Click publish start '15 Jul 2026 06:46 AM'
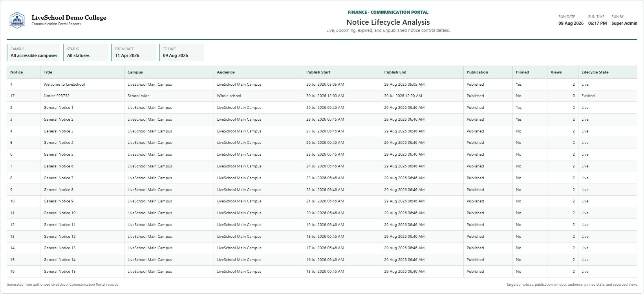Viewport: 644px width, 294px height. [x=325, y=272]
